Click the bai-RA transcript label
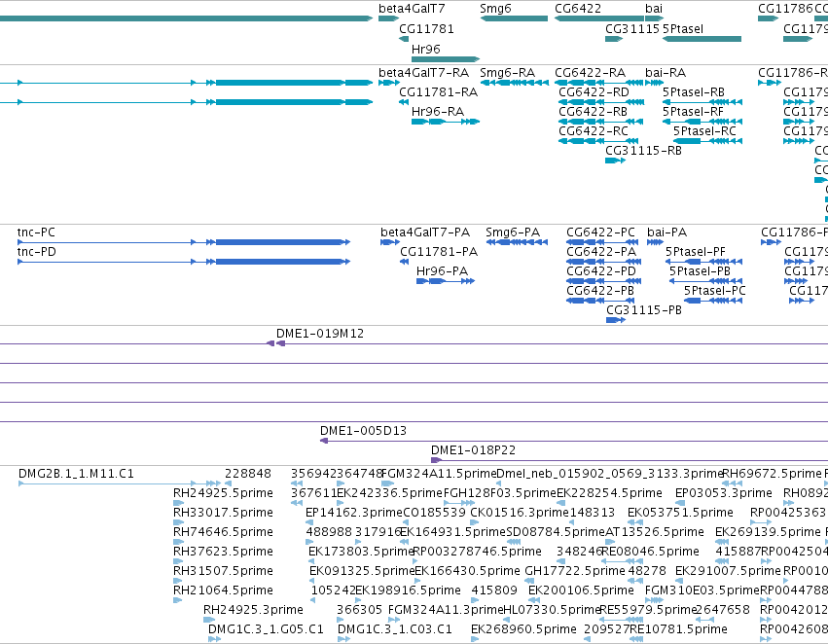Image resolution: width=828 pixels, height=644 pixels. click(x=666, y=72)
